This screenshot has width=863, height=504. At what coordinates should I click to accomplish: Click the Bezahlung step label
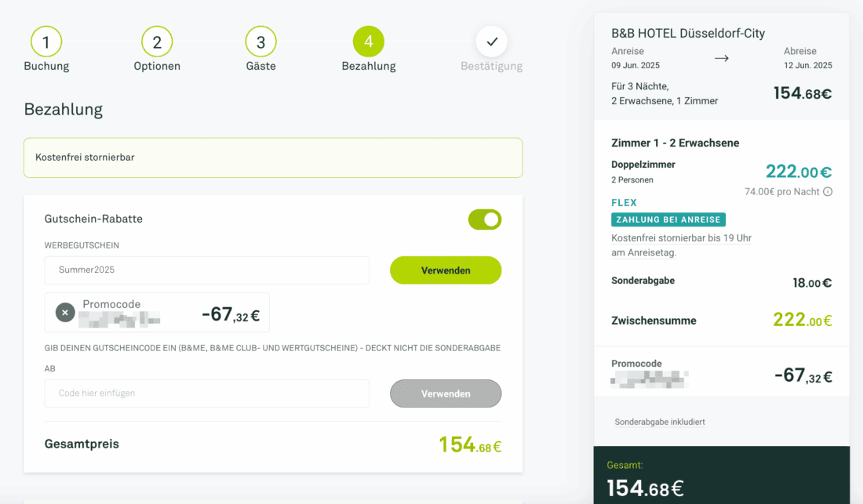click(369, 67)
